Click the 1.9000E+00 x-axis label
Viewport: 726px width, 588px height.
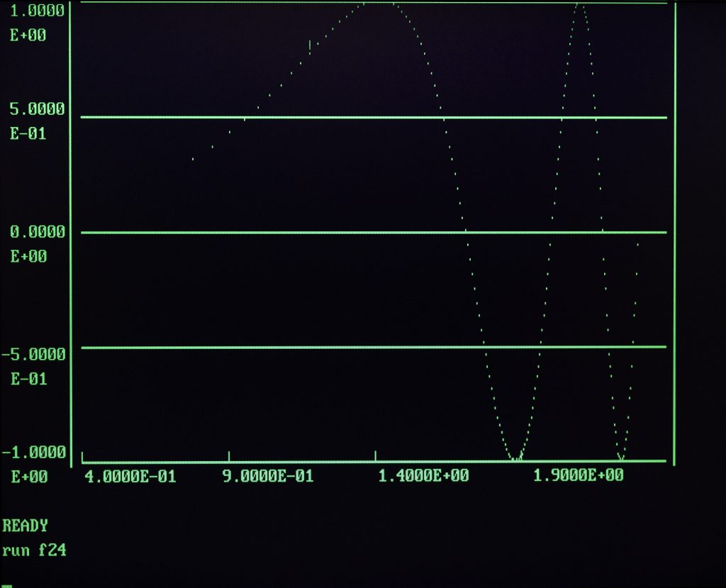578,475
